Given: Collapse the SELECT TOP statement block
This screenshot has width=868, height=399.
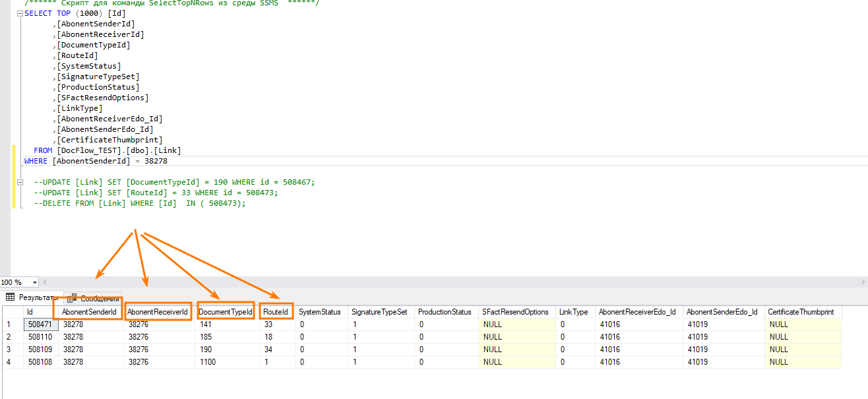Looking at the screenshot, I should pyautogui.click(x=20, y=13).
